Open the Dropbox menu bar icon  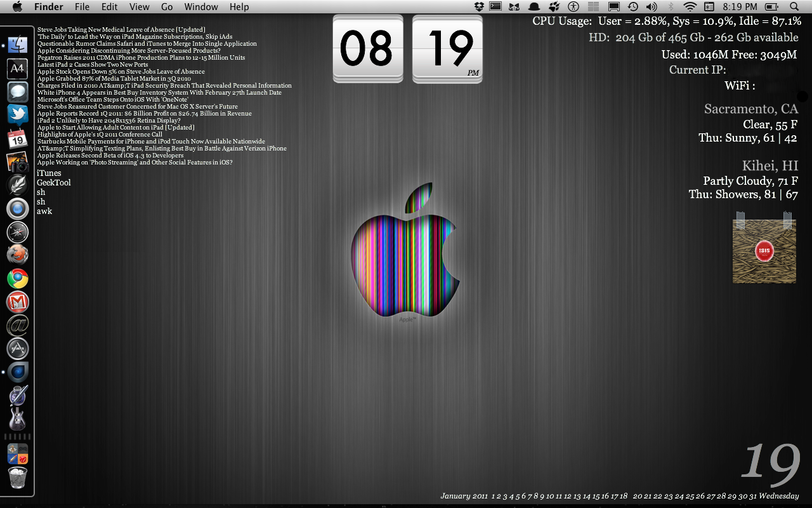click(x=480, y=6)
